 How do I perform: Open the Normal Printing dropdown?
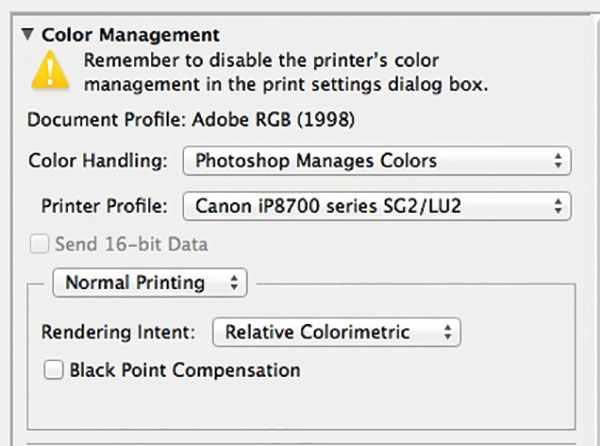point(150,283)
